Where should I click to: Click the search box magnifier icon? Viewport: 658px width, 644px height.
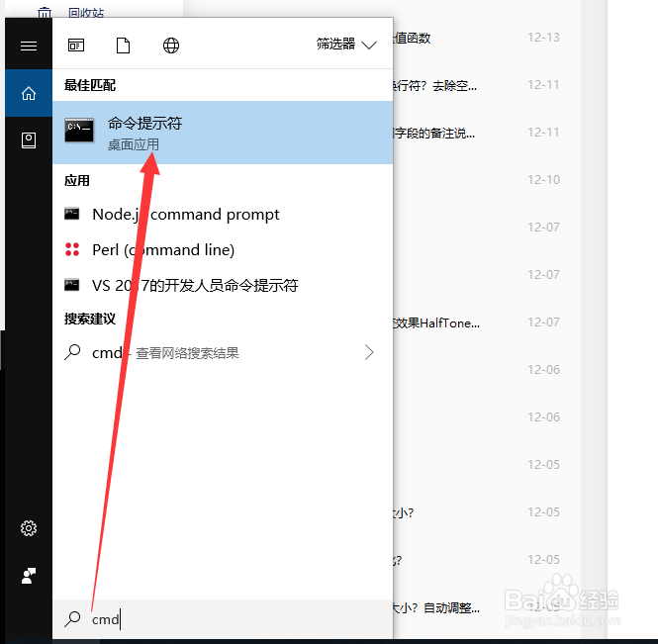72,619
